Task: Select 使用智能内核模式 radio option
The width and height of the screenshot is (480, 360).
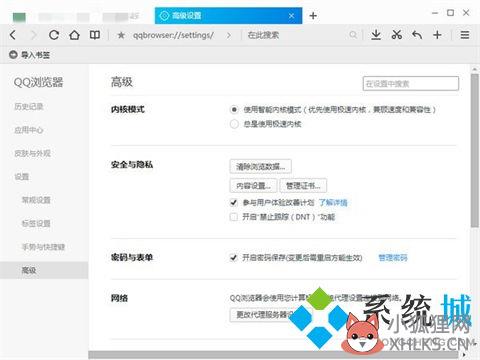Action: (234, 109)
